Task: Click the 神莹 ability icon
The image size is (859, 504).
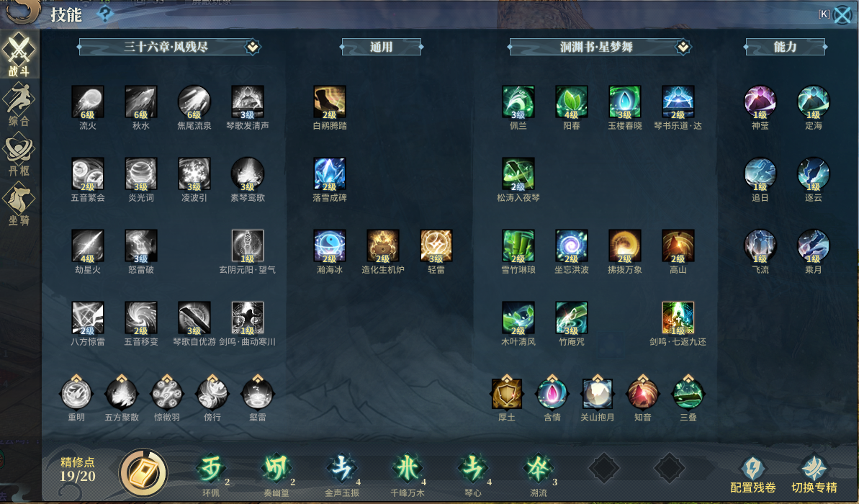Action: (760, 102)
